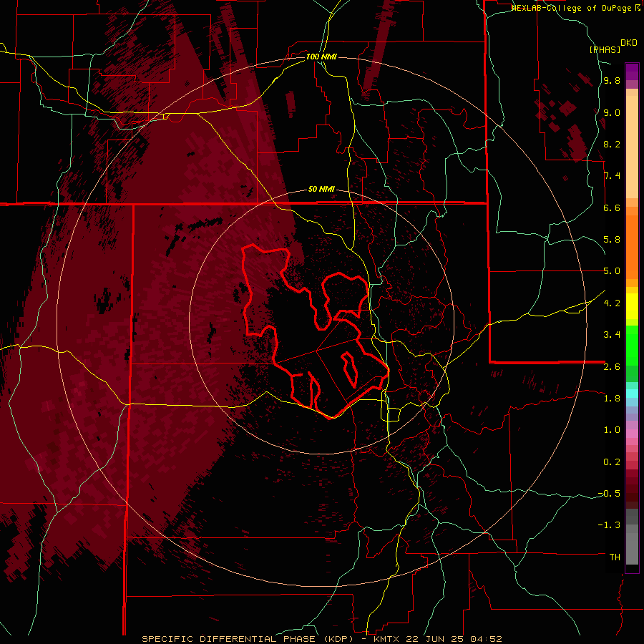Click the 1.0 scale value
This screenshot has width=644, height=644.
click(x=612, y=430)
